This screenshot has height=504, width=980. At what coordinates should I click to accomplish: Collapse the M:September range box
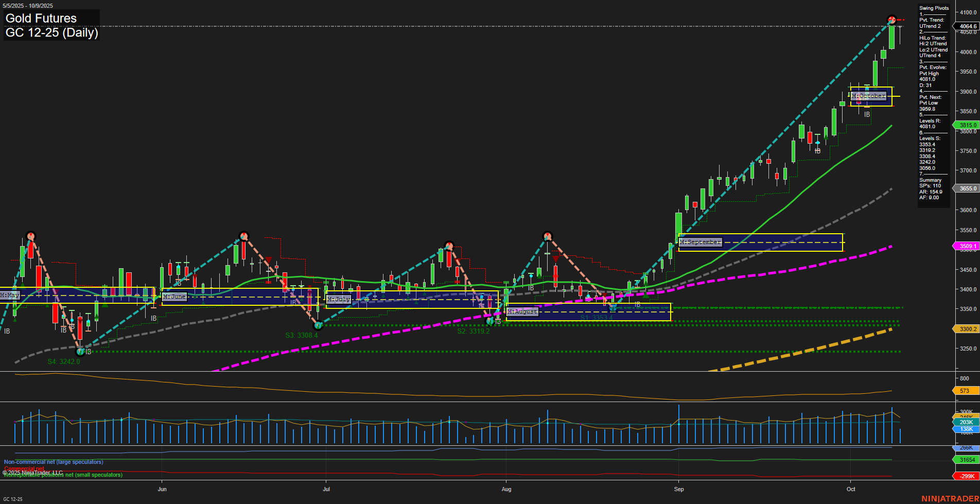pyautogui.click(x=700, y=241)
